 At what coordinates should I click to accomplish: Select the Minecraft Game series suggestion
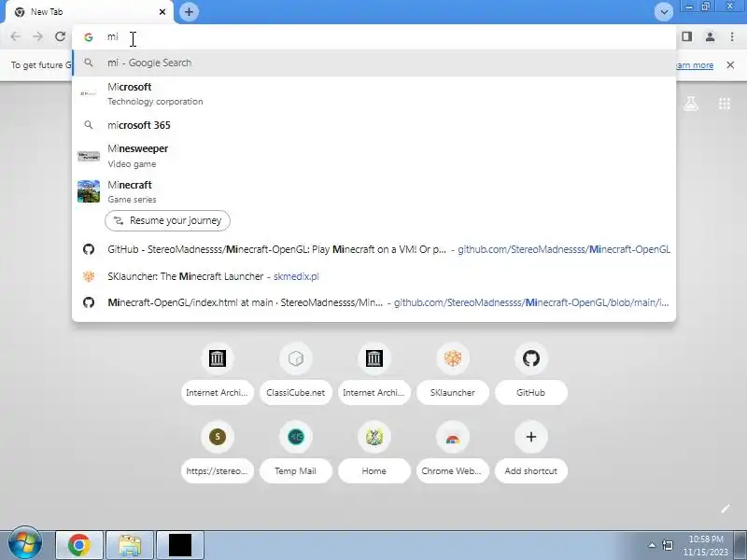coord(373,191)
